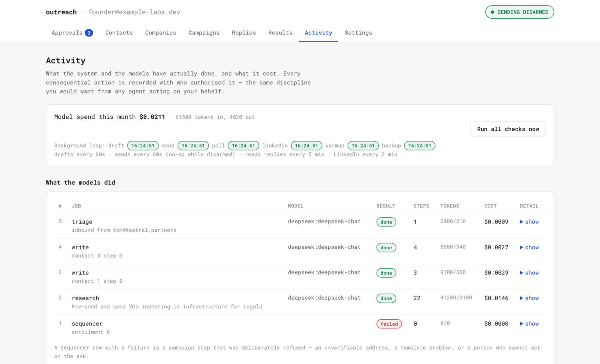Expand show details for sequencer job
The image size is (600, 364).
(529, 324)
